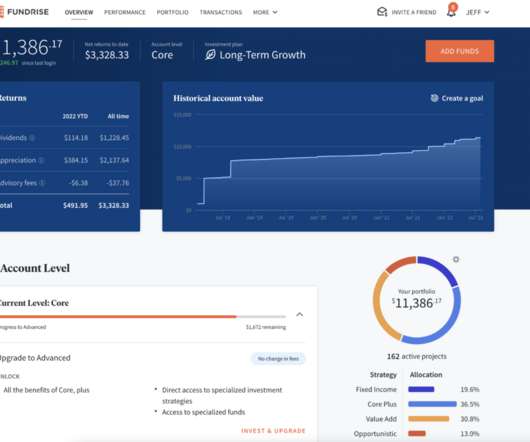Go to the Overview tab
Image resolution: width=530 pixels, height=442 pixels.
pos(79,12)
